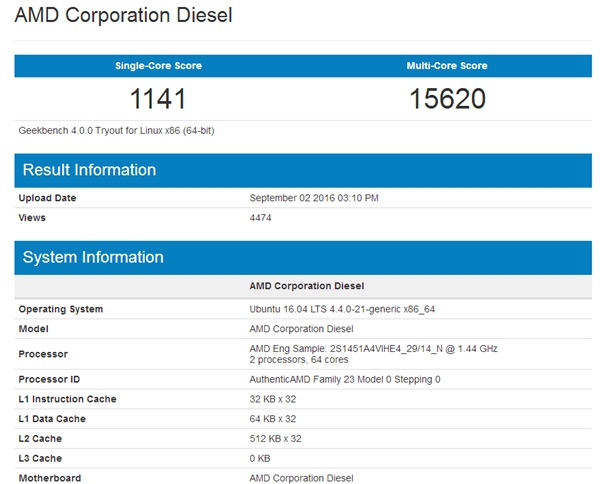Click the Single-Core Score header
Viewport: 600px width, 484px height.
tap(158, 66)
